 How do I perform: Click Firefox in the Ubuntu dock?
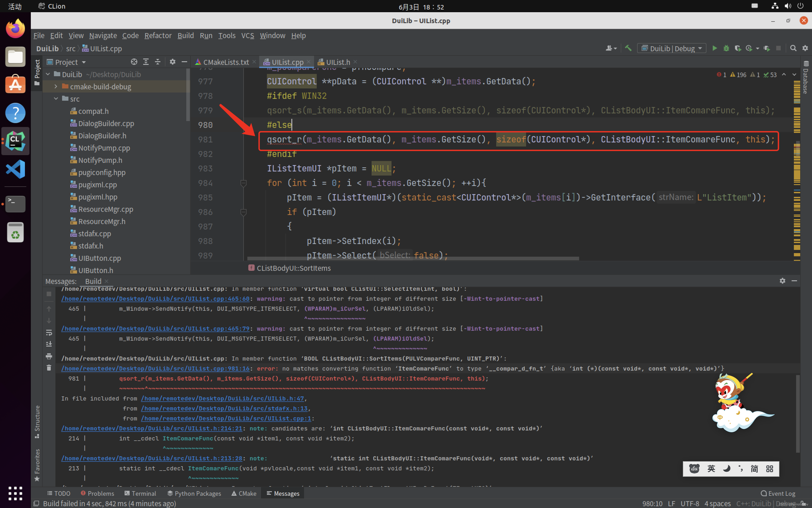click(15, 29)
